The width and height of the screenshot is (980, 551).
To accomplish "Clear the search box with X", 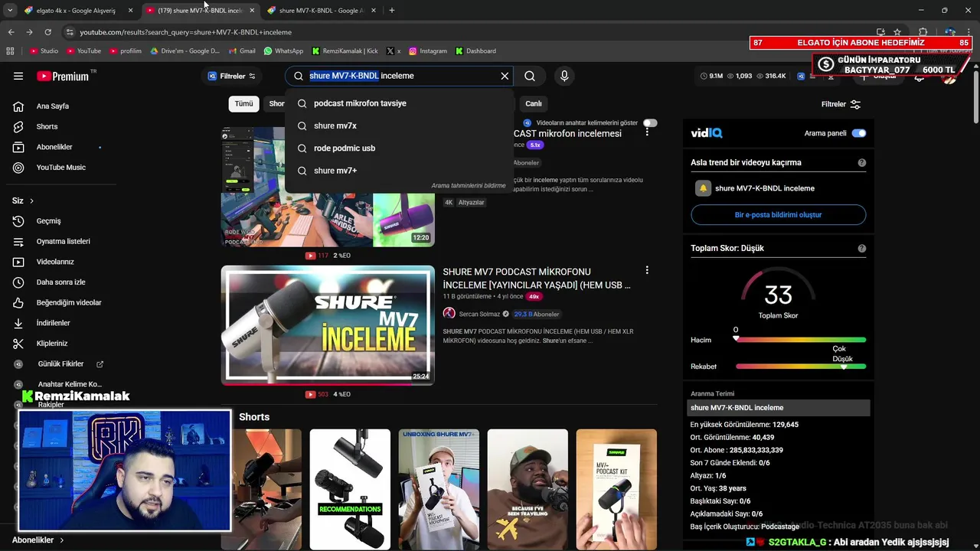I will (x=505, y=76).
